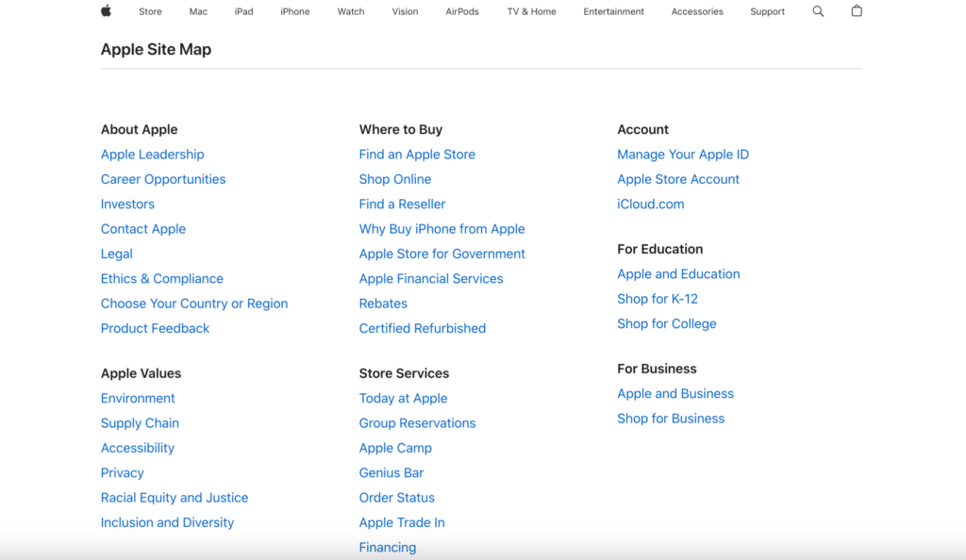Open the Apple Leadership link
The width and height of the screenshot is (966, 560).
click(x=152, y=155)
